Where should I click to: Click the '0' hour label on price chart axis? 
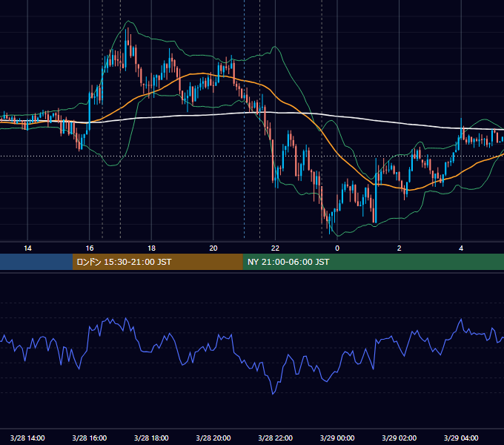[337, 248]
